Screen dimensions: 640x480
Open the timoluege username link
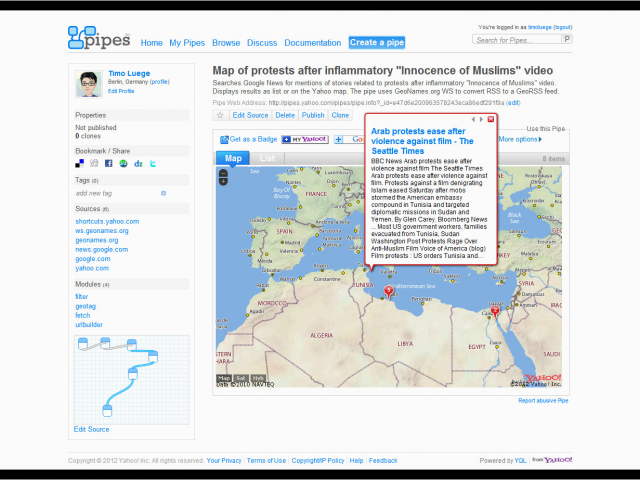click(x=540, y=27)
